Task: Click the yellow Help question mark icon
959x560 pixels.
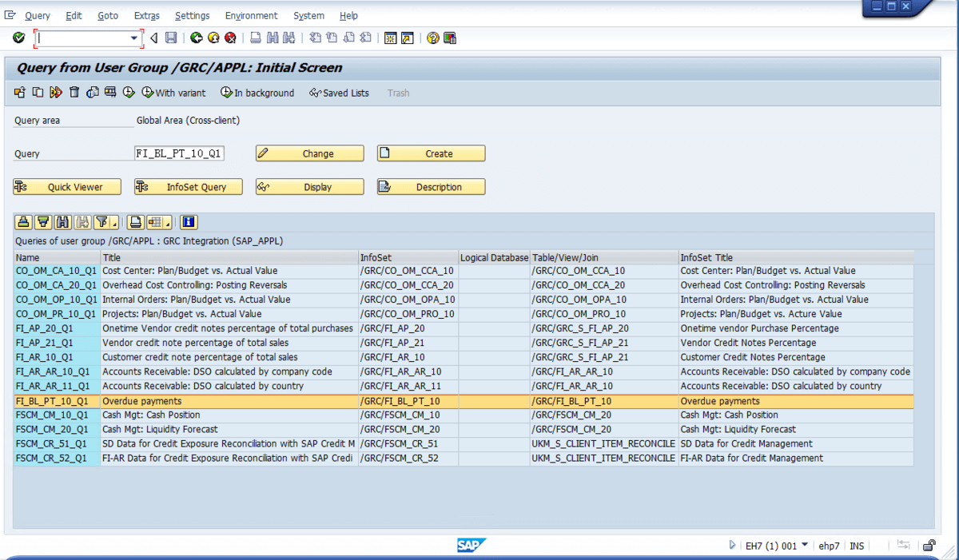Action: click(433, 38)
